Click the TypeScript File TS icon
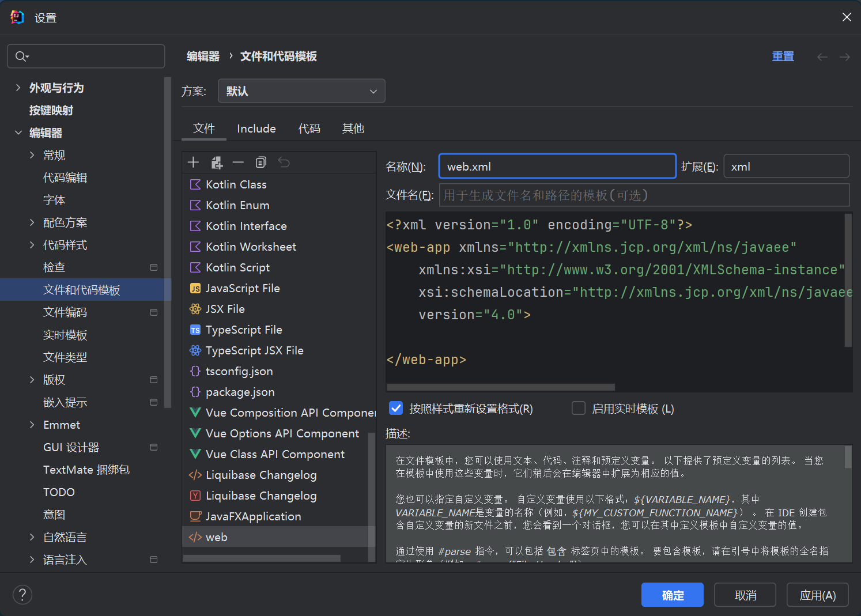 (195, 330)
